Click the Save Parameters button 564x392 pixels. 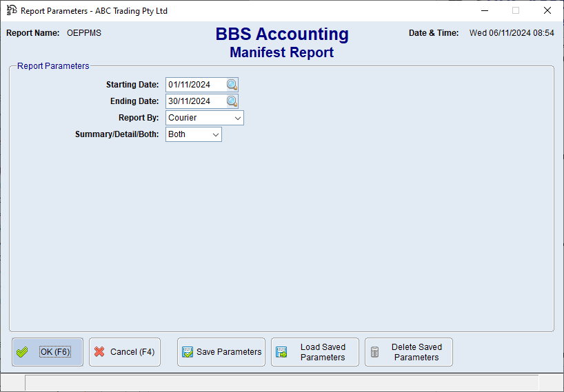[221, 352]
